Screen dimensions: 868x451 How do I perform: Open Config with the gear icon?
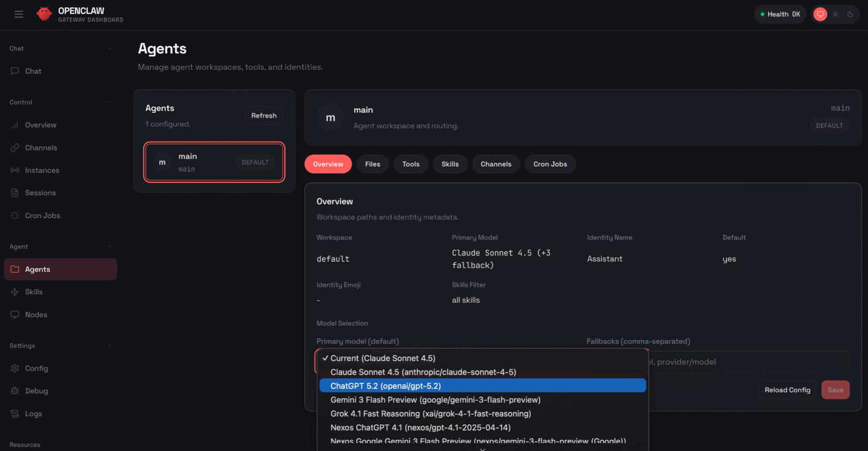coord(15,368)
